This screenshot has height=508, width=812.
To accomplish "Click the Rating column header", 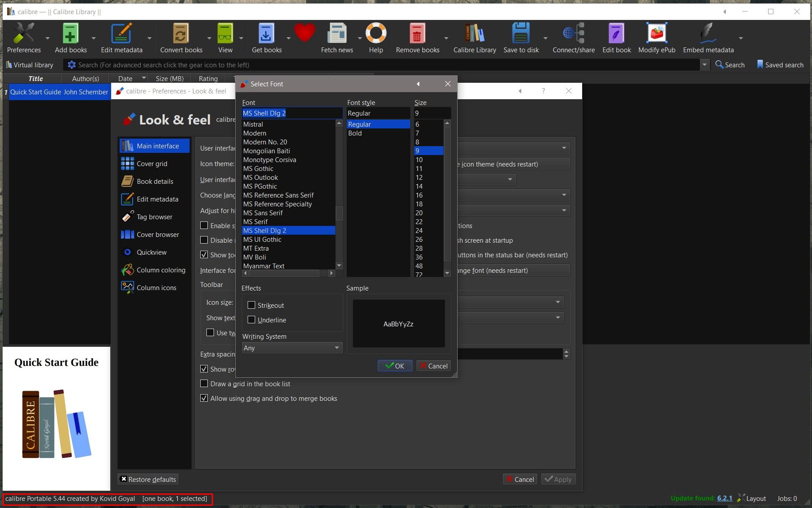I will pos(208,78).
